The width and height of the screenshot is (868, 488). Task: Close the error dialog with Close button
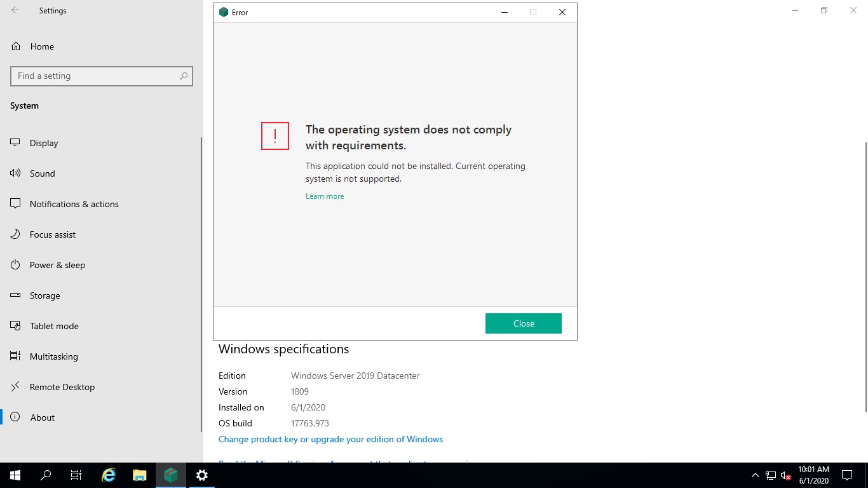point(524,323)
